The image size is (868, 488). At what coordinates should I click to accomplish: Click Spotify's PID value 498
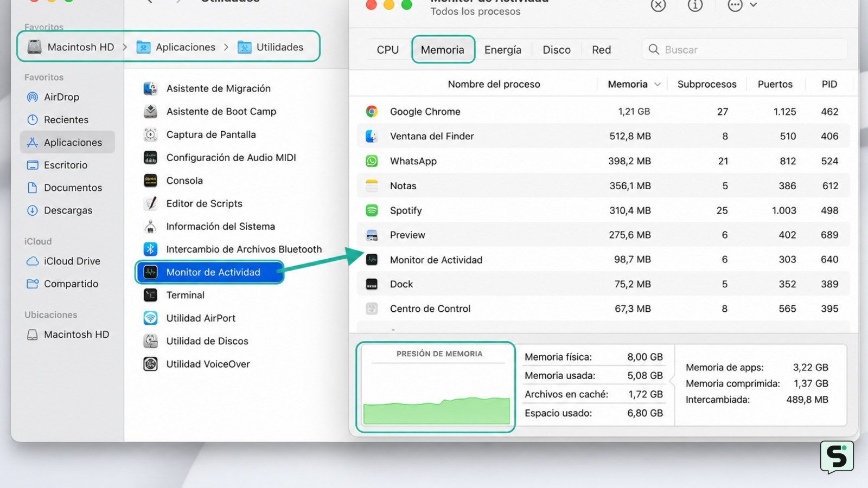[x=829, y=210]
